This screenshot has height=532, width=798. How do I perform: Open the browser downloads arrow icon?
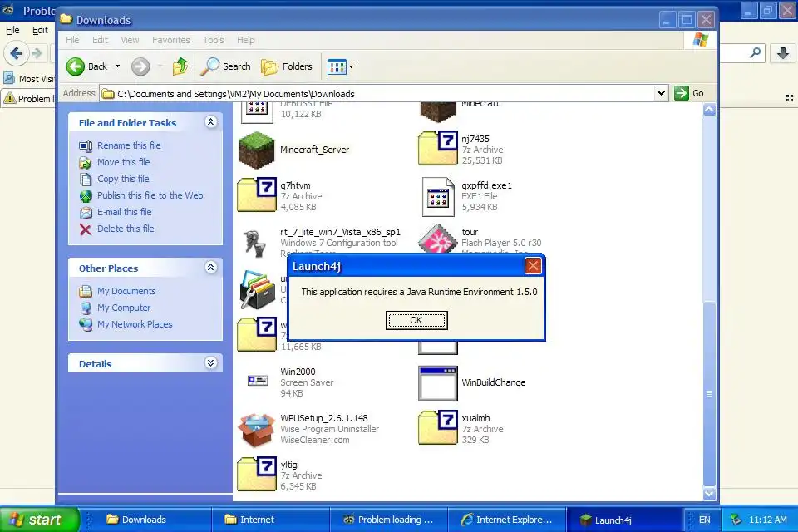pos(783,52)
